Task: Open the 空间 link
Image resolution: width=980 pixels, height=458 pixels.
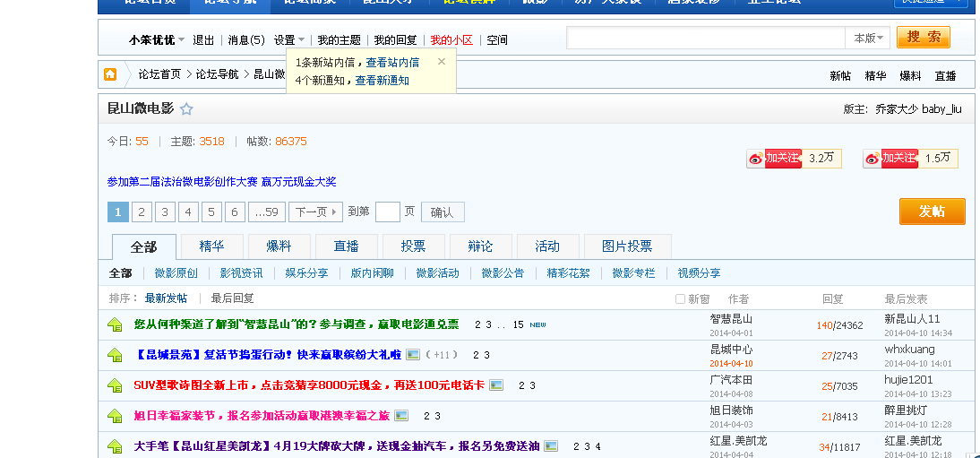Action: pos(497,40)
